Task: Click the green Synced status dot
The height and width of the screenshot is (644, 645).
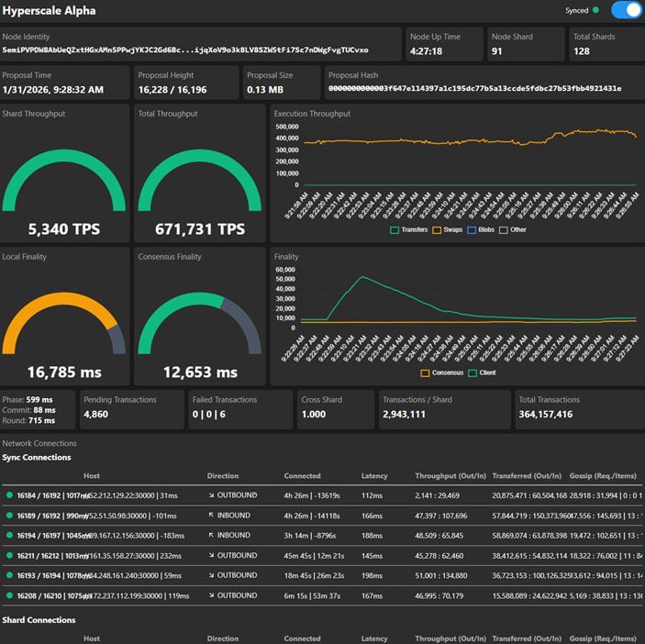Action: (x=595, y=10)
